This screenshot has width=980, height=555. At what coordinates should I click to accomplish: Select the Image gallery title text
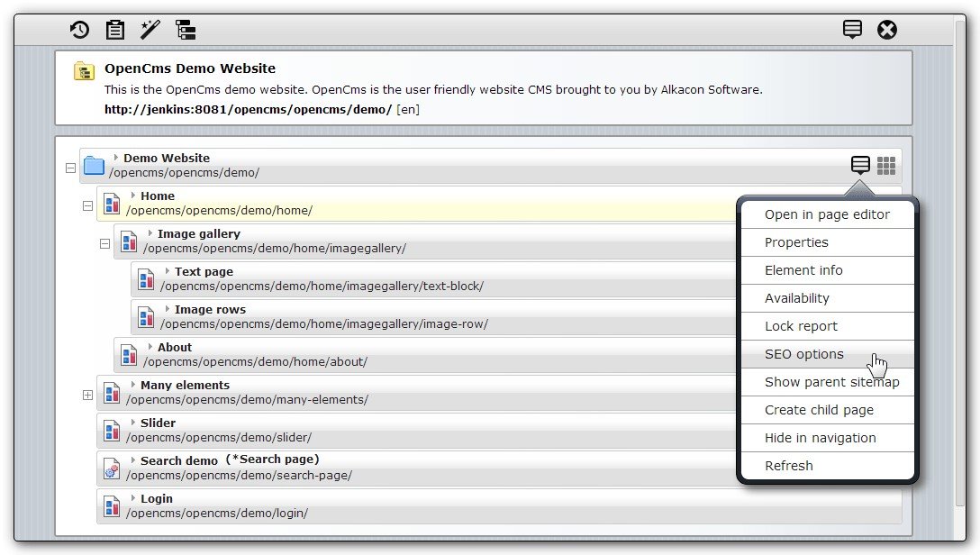199,233
